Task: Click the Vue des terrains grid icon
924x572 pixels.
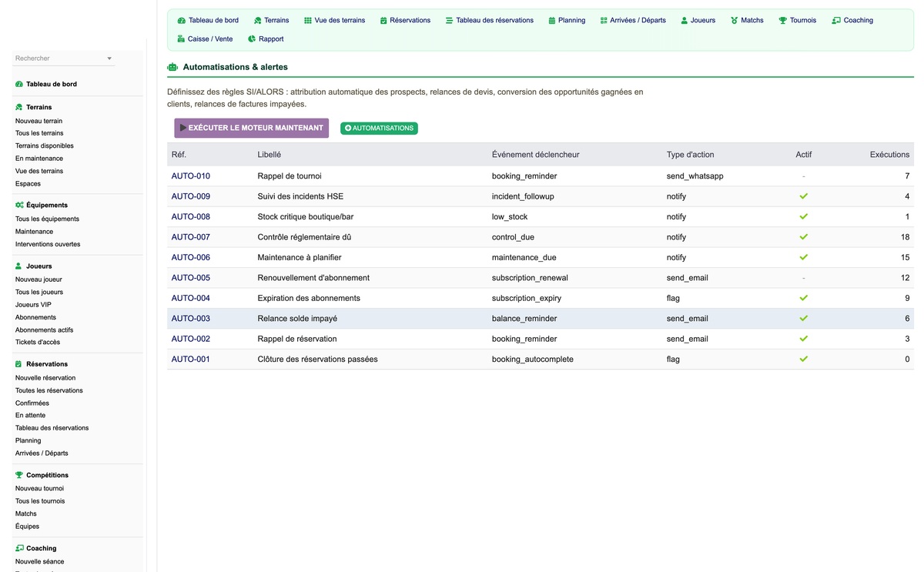Action: tap(308, 21)
